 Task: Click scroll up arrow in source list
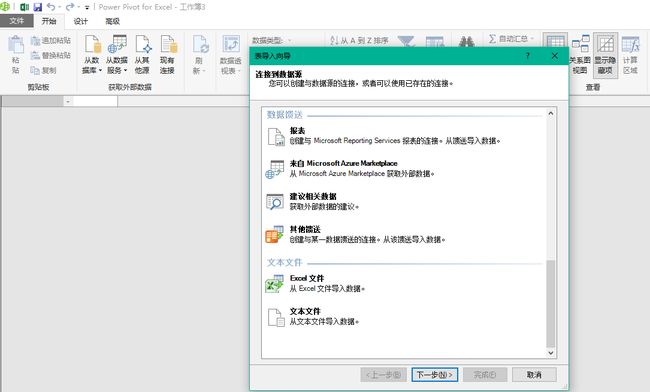coord(551,113)
